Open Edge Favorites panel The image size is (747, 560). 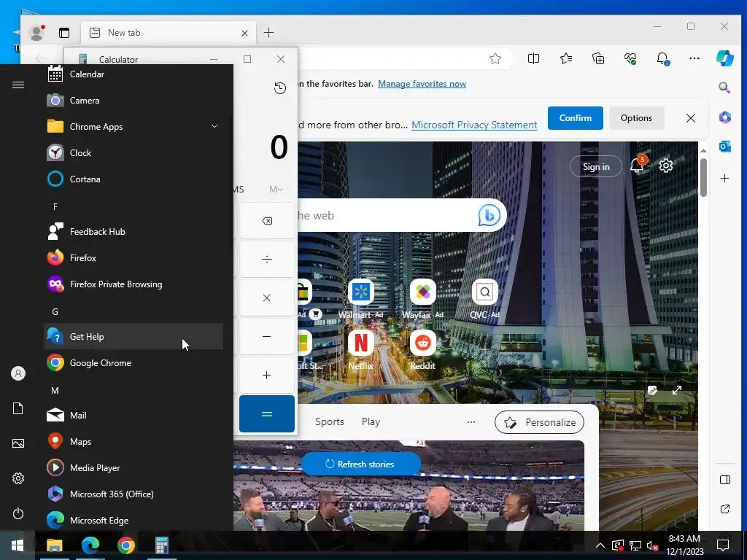tap(566, 58)
